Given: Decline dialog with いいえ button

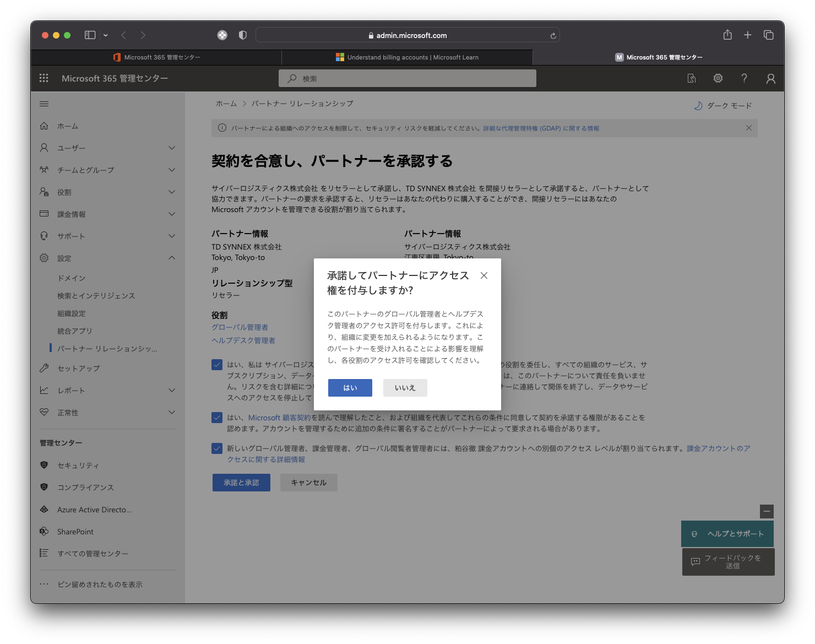Looking at the screenshot, I should tap(405, 388).
